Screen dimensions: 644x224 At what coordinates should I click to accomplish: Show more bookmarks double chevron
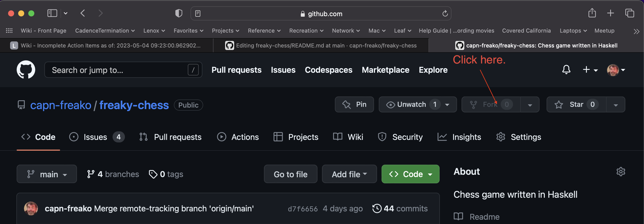tap(636, 31)
